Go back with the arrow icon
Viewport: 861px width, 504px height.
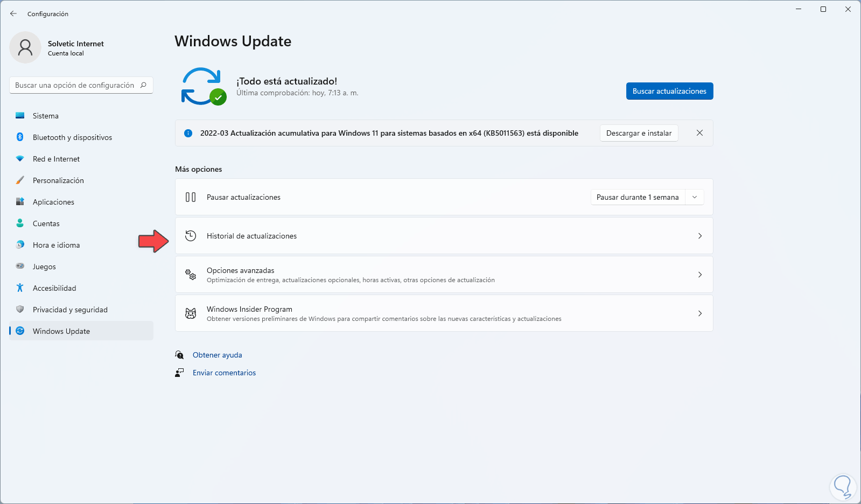[x=13, y=14]
